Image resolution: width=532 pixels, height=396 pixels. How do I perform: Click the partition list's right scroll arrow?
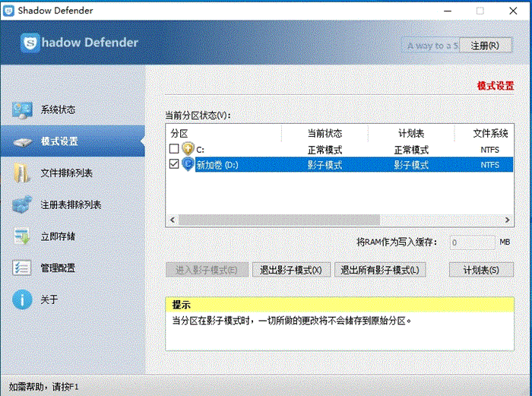507,220
